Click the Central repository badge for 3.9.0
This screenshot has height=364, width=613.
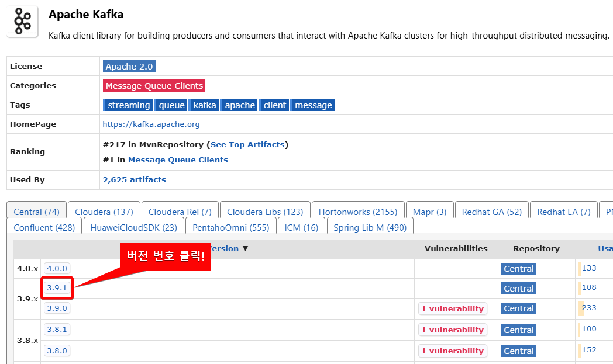[518, 308]
